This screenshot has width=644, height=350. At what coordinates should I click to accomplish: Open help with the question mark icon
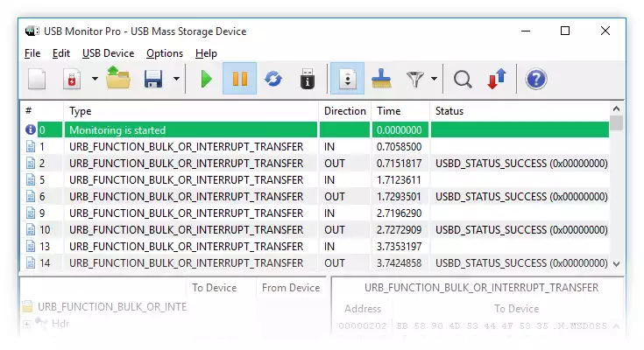[535, 80]
